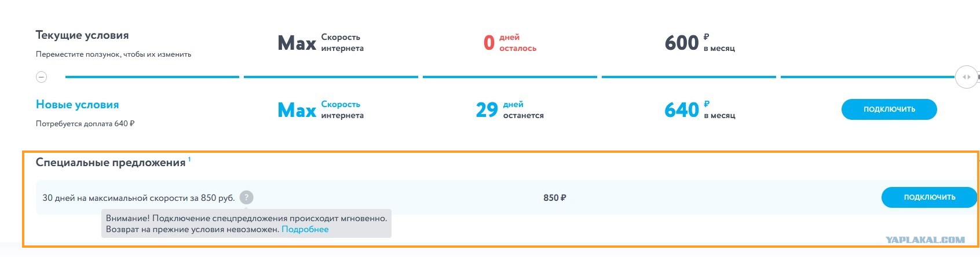Select the Новые условия heading
This screenshot has width=980, height=257.
pos(77,105)
